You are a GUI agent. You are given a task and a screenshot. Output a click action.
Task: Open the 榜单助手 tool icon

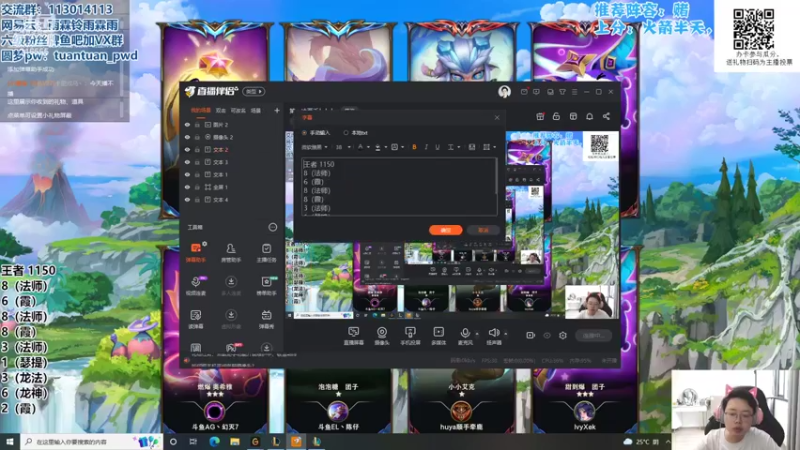(x=266, y=286)
